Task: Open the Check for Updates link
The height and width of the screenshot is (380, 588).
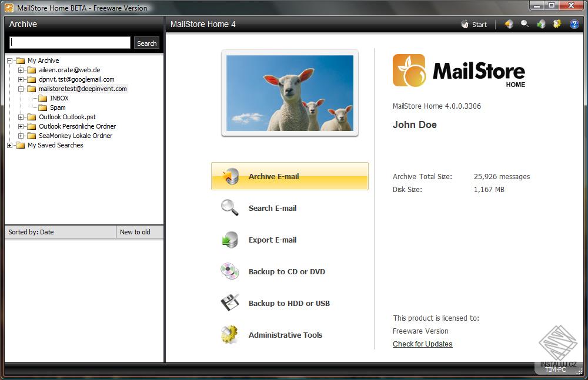Action: (422, 344)
